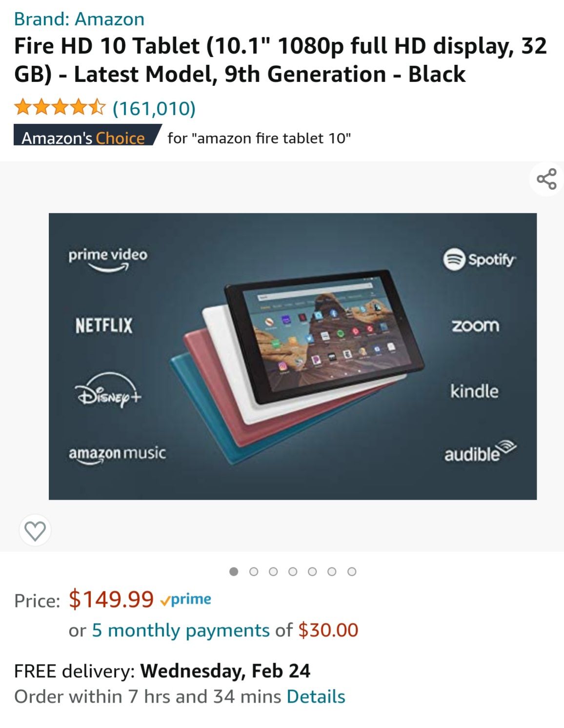Screen dimensions: 564x728
Task: Select the fifth carousel dot indicator
Action: coord(312,571)
